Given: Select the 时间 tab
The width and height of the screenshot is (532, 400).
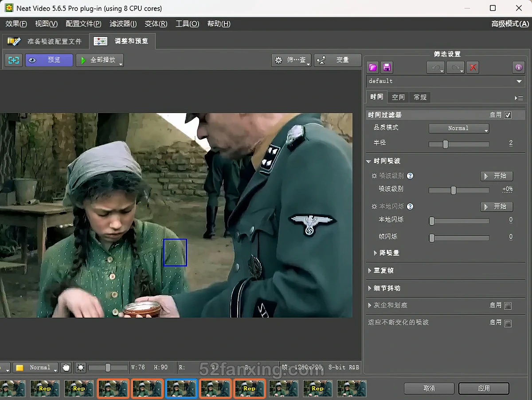Looking at the screenshot, I should point(376,97).
